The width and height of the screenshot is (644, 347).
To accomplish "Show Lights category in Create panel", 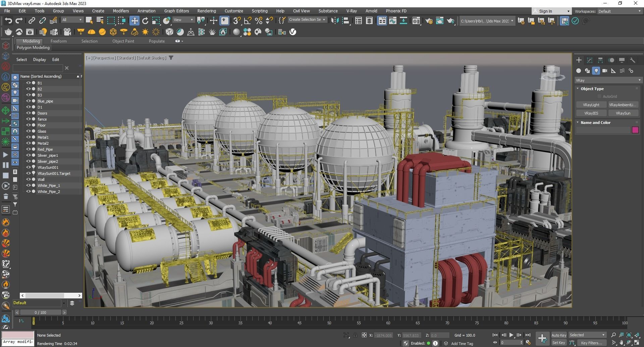I will pos(596,71).
